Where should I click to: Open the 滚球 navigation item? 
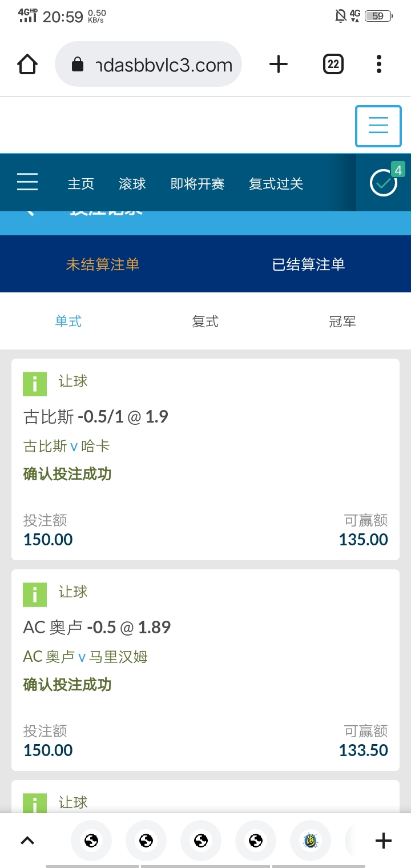pos(132,183)
